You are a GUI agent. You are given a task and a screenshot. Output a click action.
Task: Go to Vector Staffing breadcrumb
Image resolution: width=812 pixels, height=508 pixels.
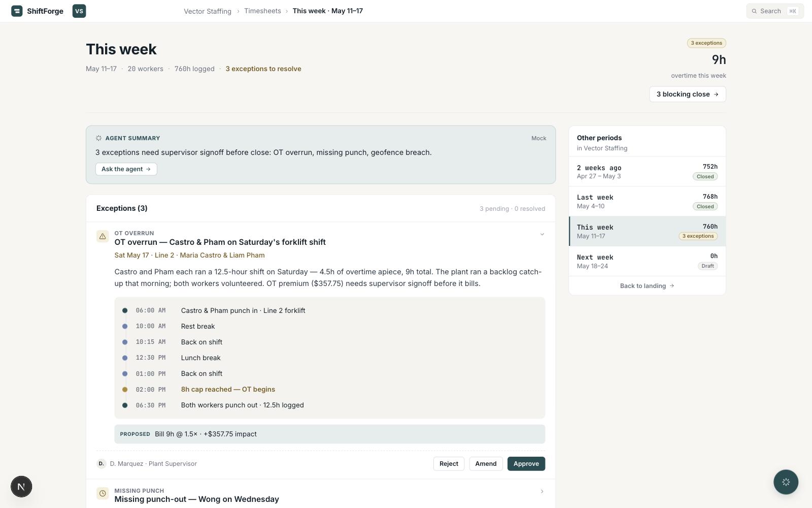tap(208, 11)
